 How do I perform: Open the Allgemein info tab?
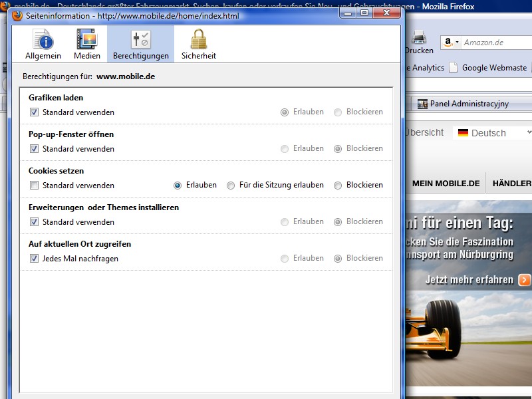tap(43, 44)
